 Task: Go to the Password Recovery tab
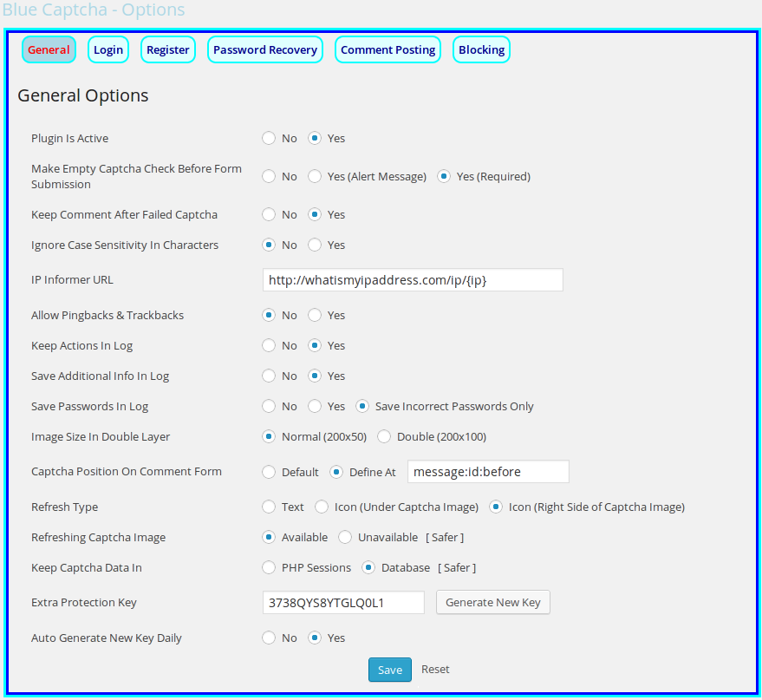(x=265, y=49)
